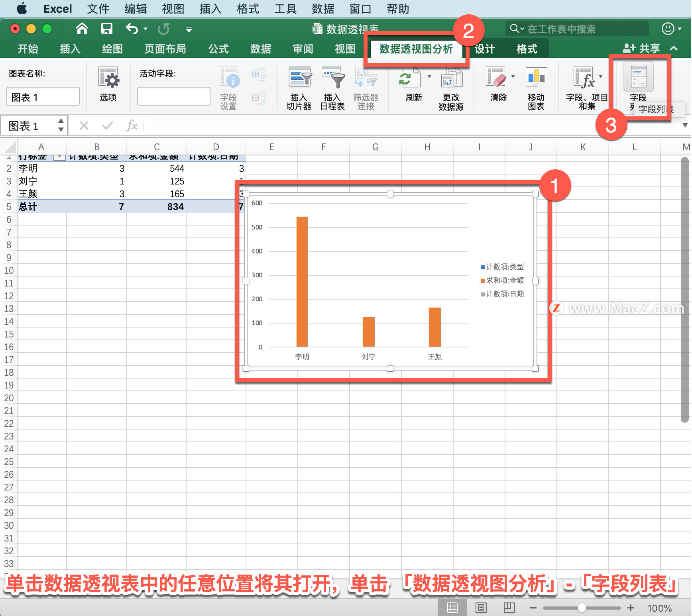Click the Home icon in title bar
This screenshot has width=692, height=616.
point(82,29)
